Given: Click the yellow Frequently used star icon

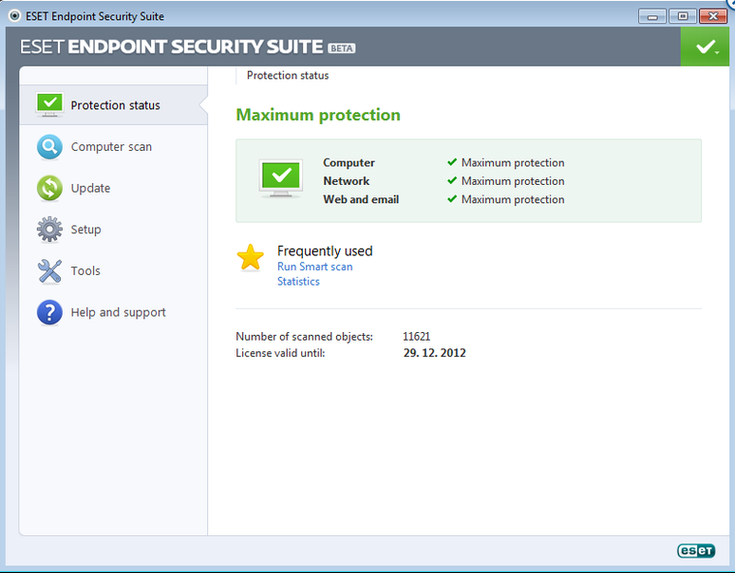Looking at the screenshot, I should 250,257.
